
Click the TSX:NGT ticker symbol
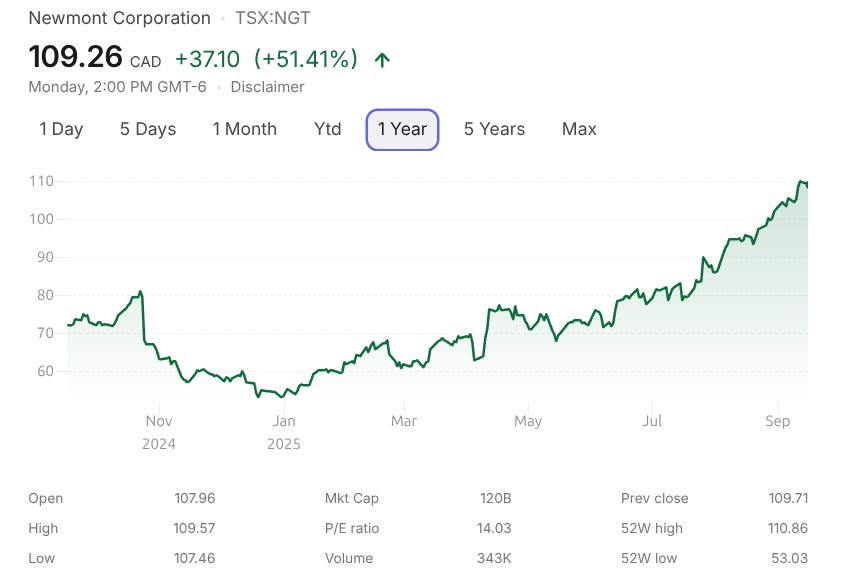point(272,18)
